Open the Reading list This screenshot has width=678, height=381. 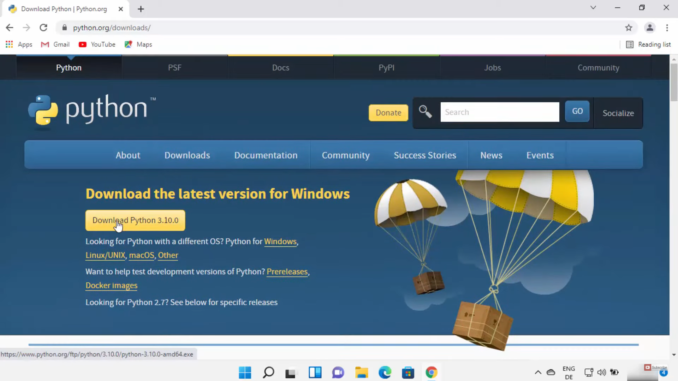coord(648,44)
